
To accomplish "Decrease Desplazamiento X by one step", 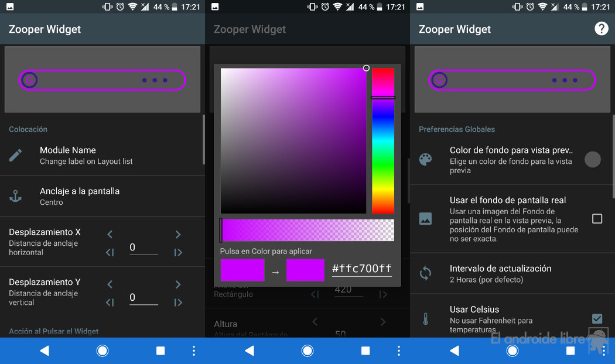I will [110, 234].
